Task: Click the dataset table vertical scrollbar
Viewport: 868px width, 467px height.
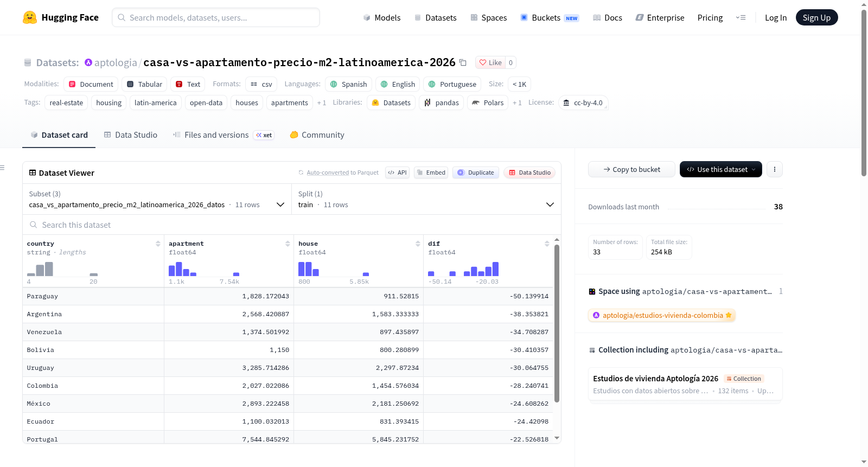Action: pyautogui.click(x=557, y=323)
